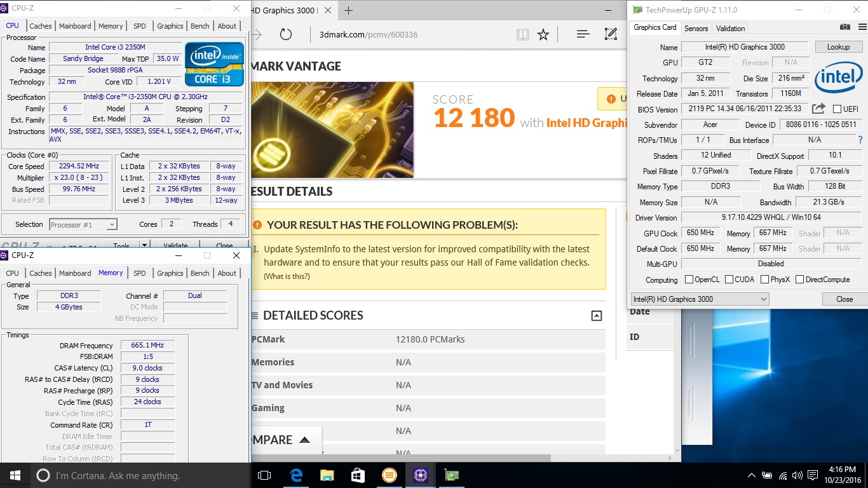This screenshot has width=868, height=488.
Task: Click the orange round app taskbar icon
Action: (x=389, y=475)
